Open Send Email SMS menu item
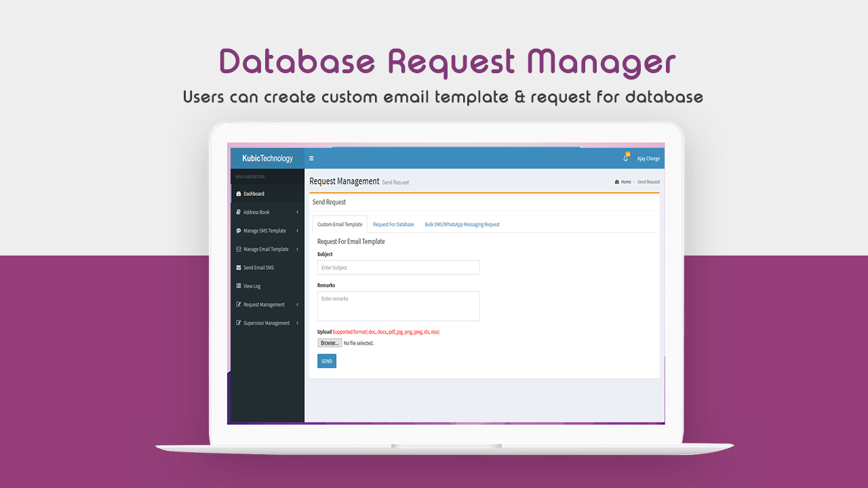 (267, 268)
